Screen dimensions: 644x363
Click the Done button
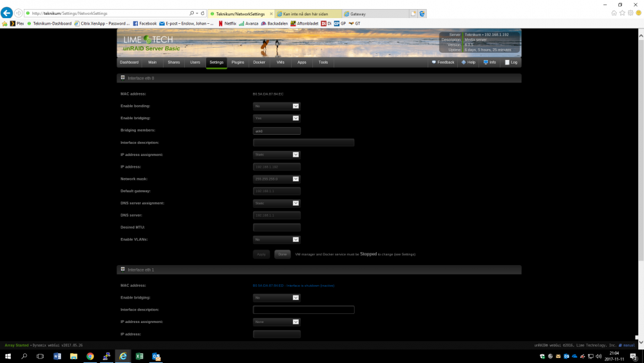coord(283,255)
